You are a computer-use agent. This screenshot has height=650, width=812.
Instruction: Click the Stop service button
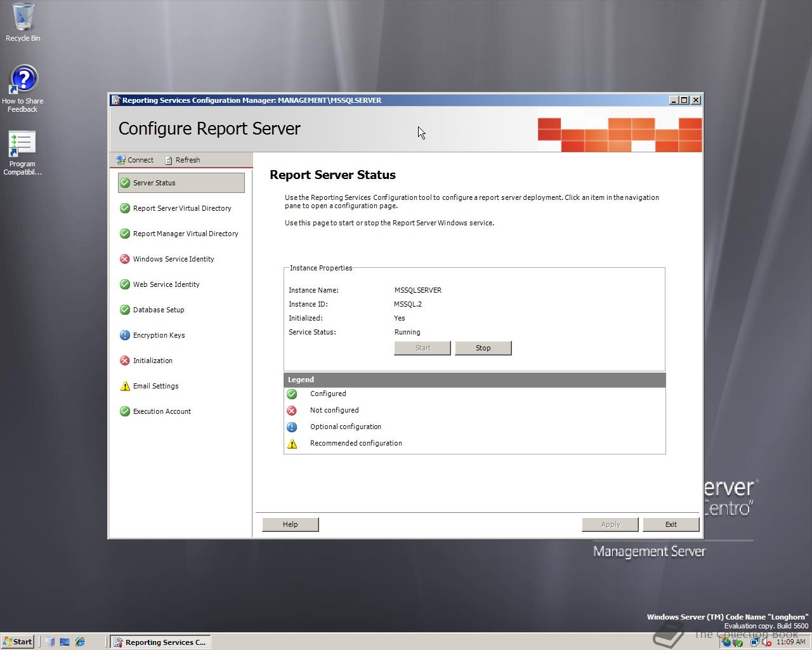[483, 348]
